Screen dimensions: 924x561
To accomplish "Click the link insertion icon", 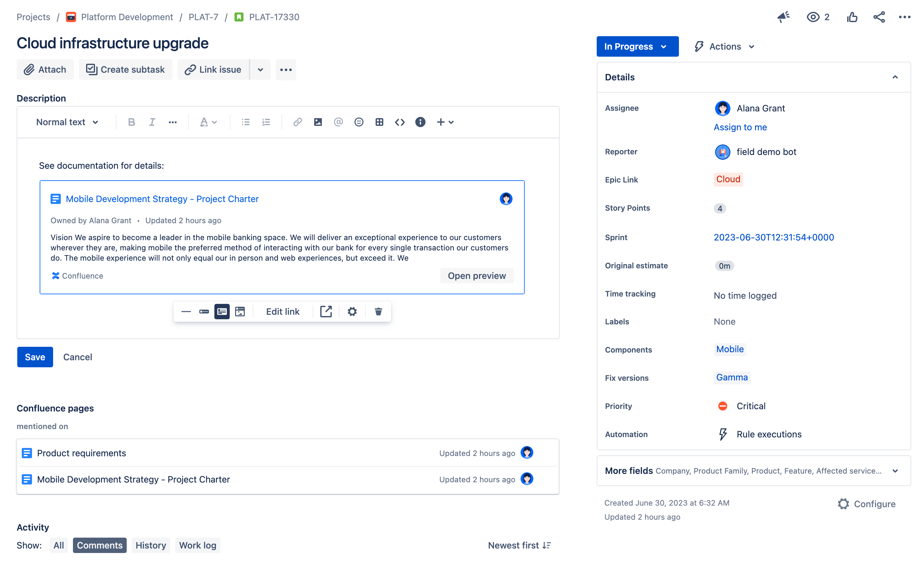I will tap(298, 122).
